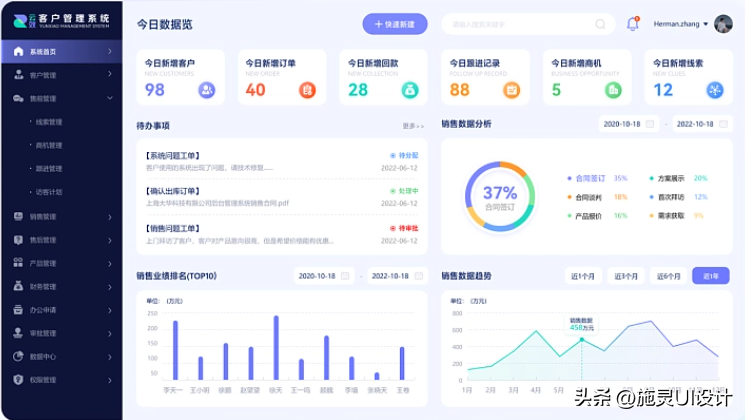745x420 pixels.
Task: Expand the 售后管理 chevron
Action: coord(110,240)
